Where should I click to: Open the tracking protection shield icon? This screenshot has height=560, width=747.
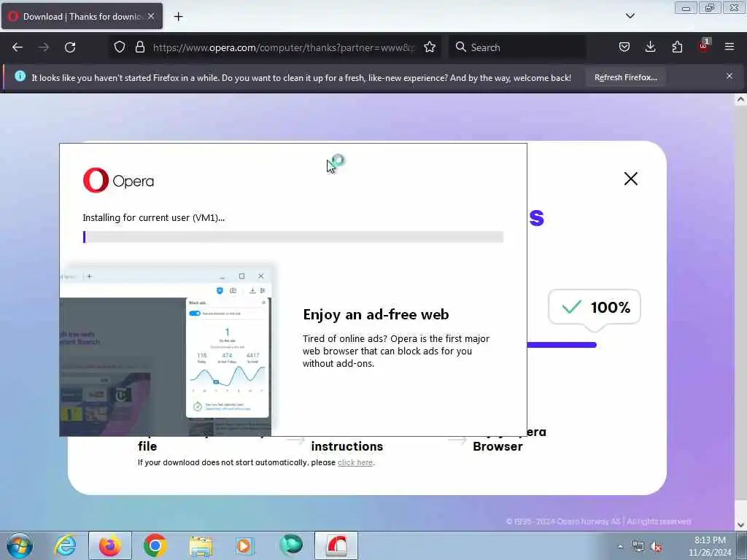pos(120,47)
